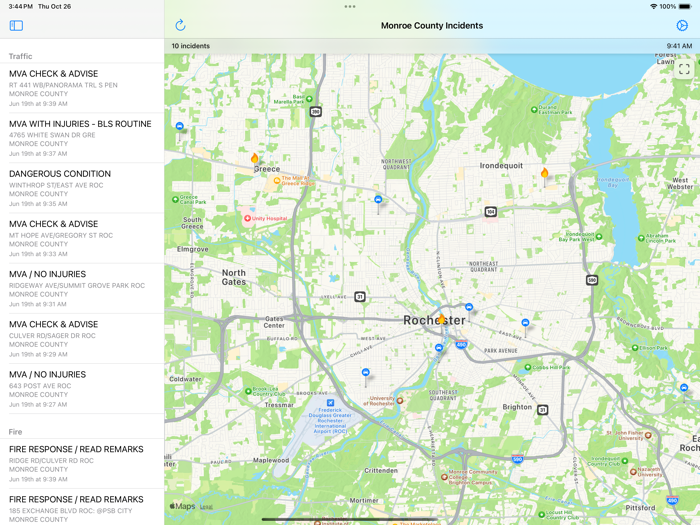700x525 pixels.
Task: Open the Ridge Rd/Culver Rd fire response
Action: 82,463
